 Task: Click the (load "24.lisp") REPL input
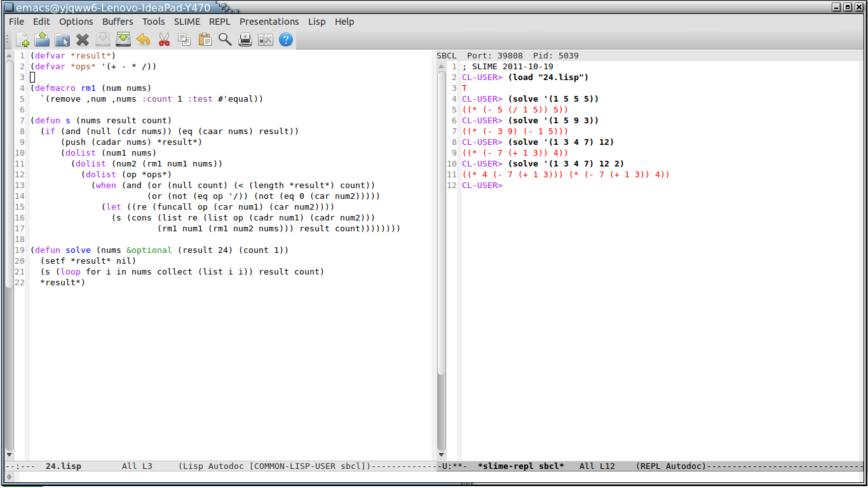click(x=548, y=78)
